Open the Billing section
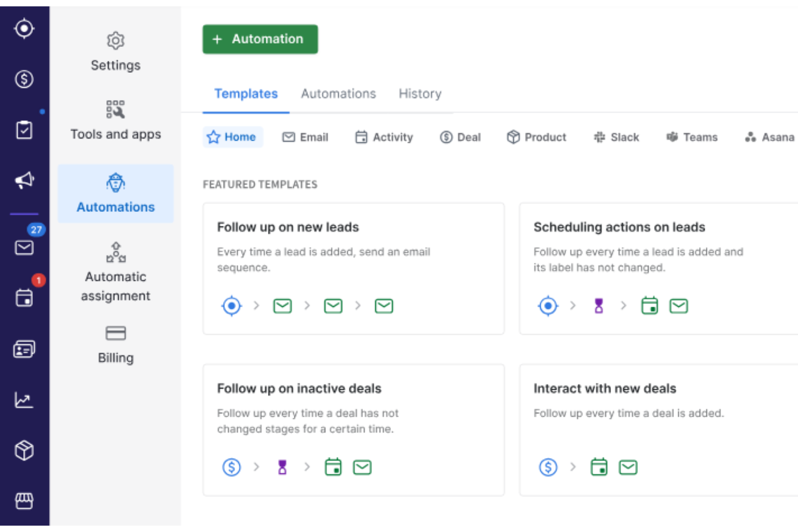The width and height of the screenshot is (798, 532). pos(115,344)
